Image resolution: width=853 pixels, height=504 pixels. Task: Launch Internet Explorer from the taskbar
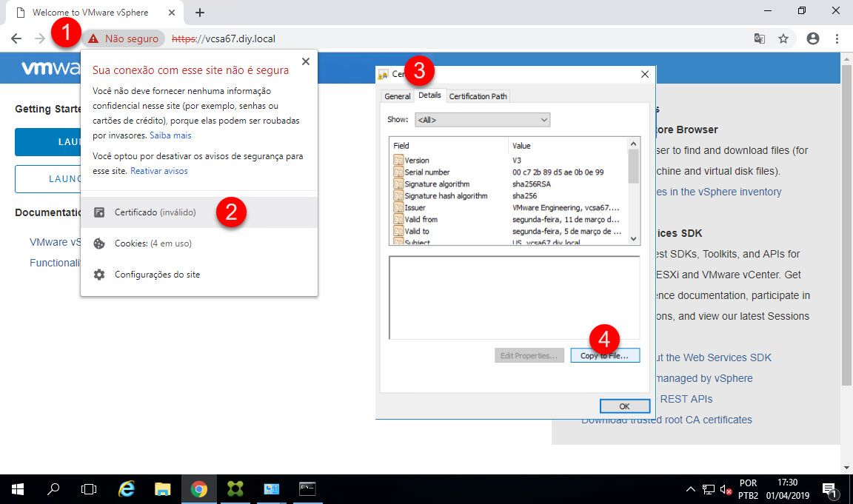(127, 489)
